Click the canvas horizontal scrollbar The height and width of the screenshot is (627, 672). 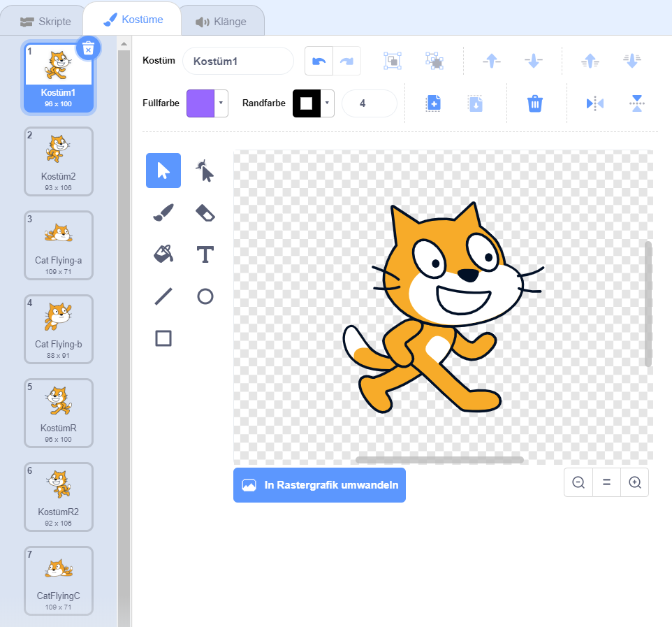439,460
